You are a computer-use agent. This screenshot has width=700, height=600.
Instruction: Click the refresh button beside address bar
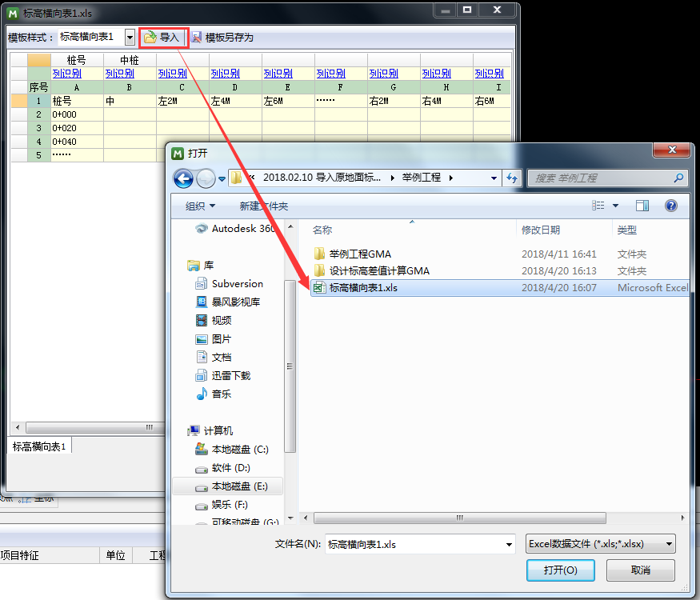[513, 178]
